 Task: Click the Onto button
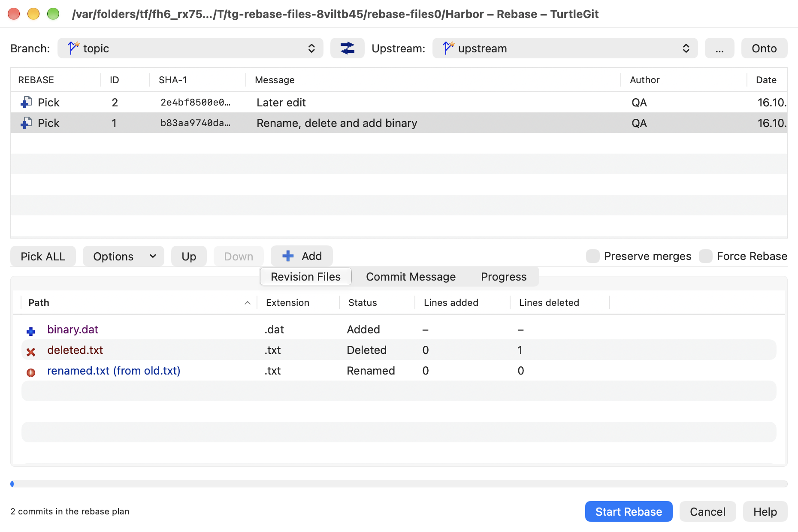(764, 48)
